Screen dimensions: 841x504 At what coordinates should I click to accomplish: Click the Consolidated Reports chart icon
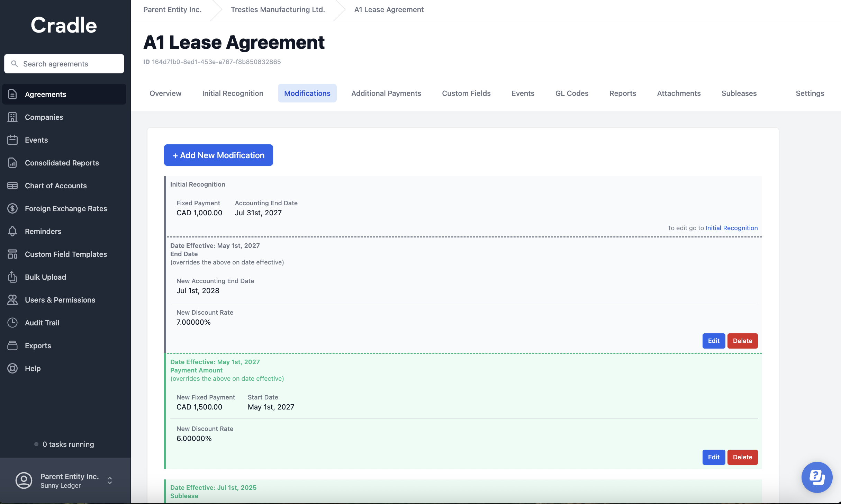pos(12,163)
